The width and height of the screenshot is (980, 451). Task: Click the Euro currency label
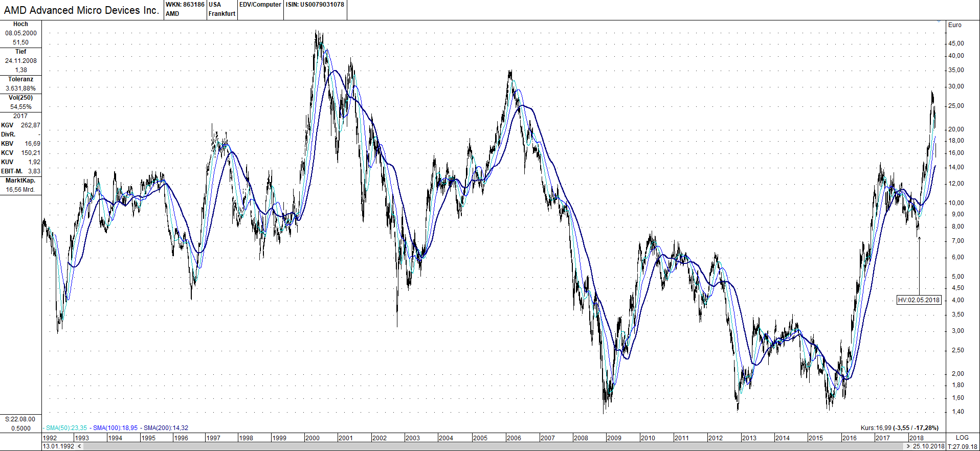point(955,25)
